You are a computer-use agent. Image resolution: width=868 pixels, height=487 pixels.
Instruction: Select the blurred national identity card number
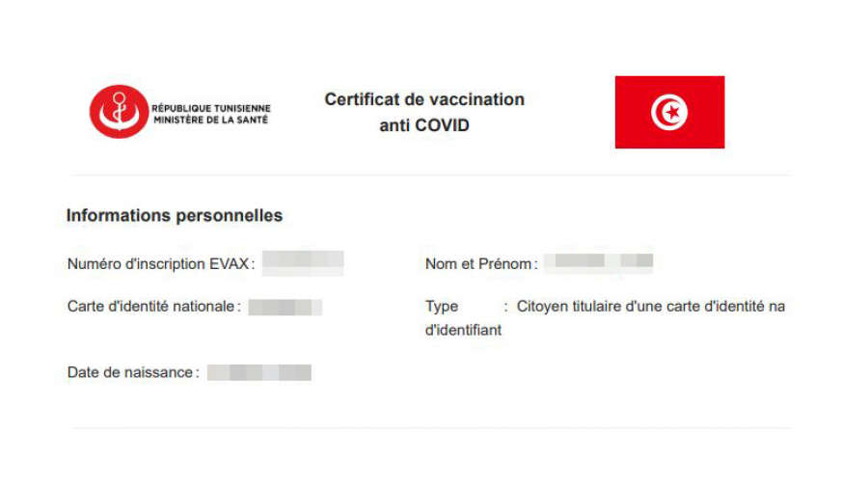coord(285,307)
